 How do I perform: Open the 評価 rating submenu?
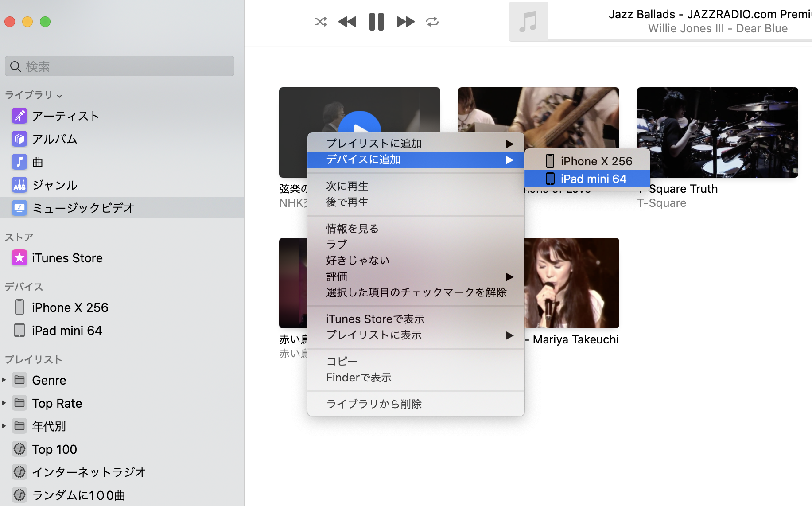point(416,276)
